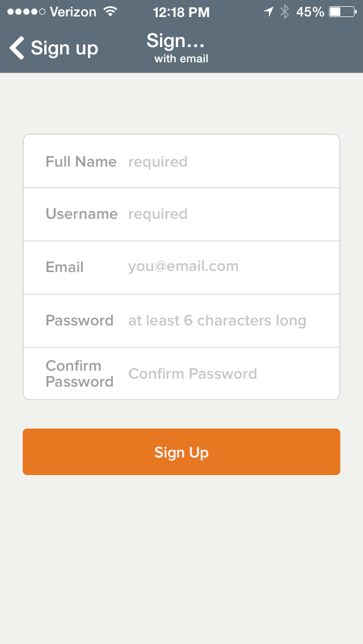363x644 pixels.
Task: Tap the location services arrow icon
Action: point(268,11)
